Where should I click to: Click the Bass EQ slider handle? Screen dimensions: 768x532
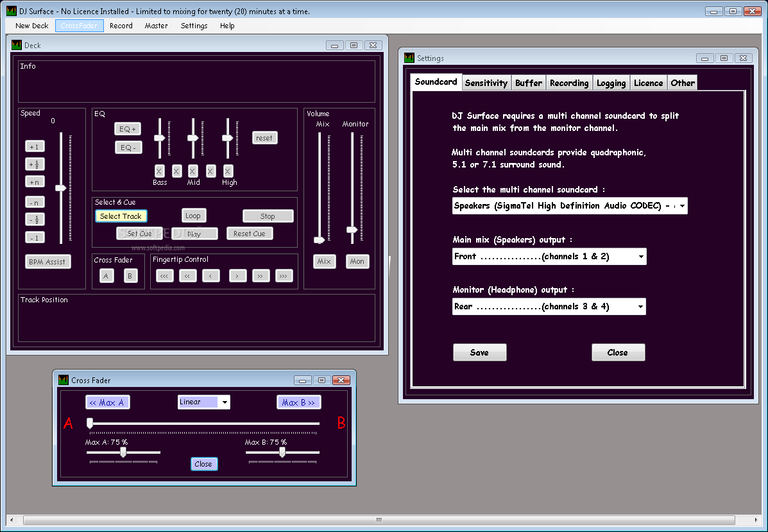tap(160, 138)
